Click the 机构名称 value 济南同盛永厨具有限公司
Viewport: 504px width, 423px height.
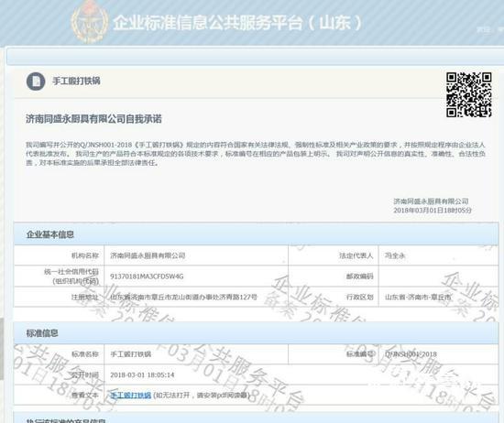pyautogui.click(x=148, y=255)
